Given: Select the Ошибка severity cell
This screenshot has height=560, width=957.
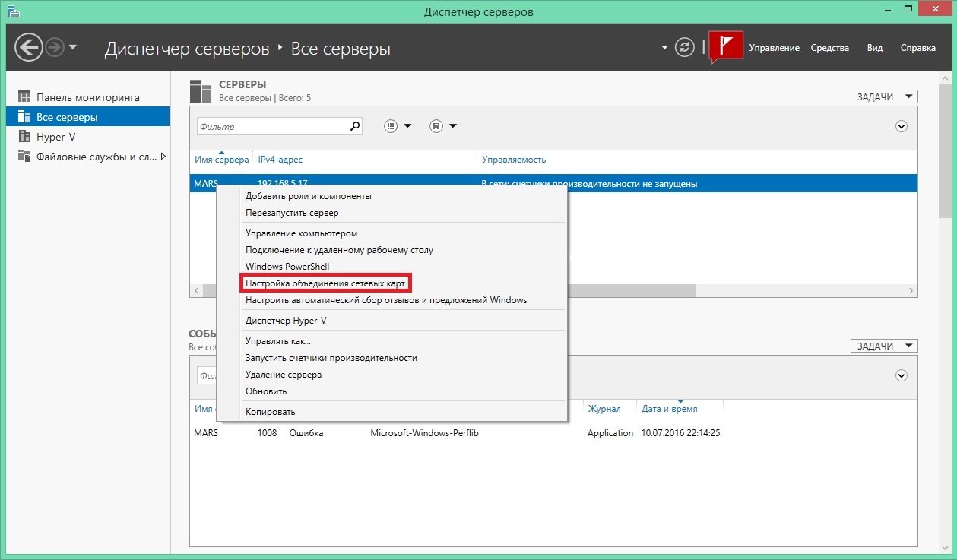Looking at the screenshot, I should [x=306, y=433].
